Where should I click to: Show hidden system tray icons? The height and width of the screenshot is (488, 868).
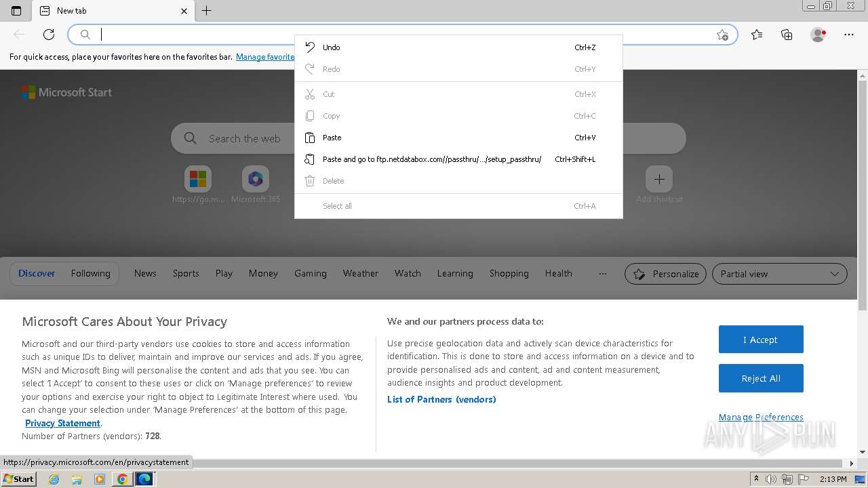pos(756,479)
